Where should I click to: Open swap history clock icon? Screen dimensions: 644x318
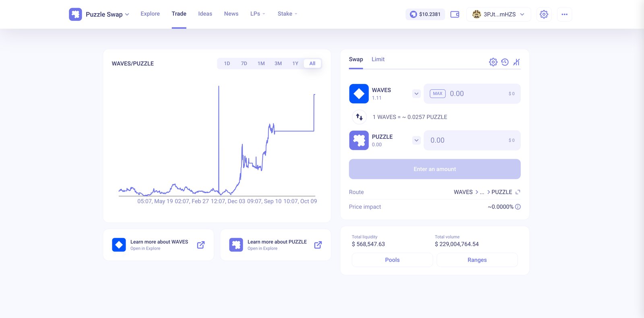pos(505,62)
